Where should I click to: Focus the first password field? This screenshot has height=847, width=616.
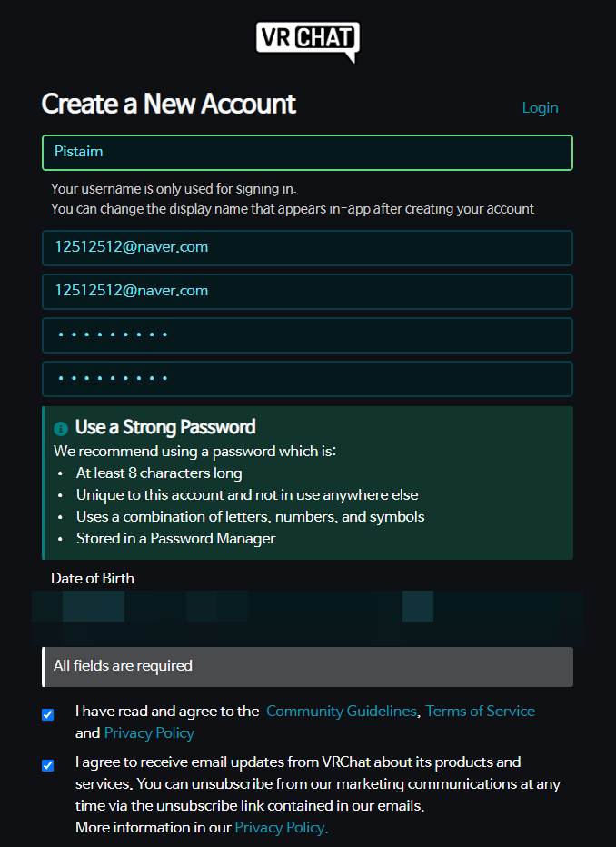[307, 335]
